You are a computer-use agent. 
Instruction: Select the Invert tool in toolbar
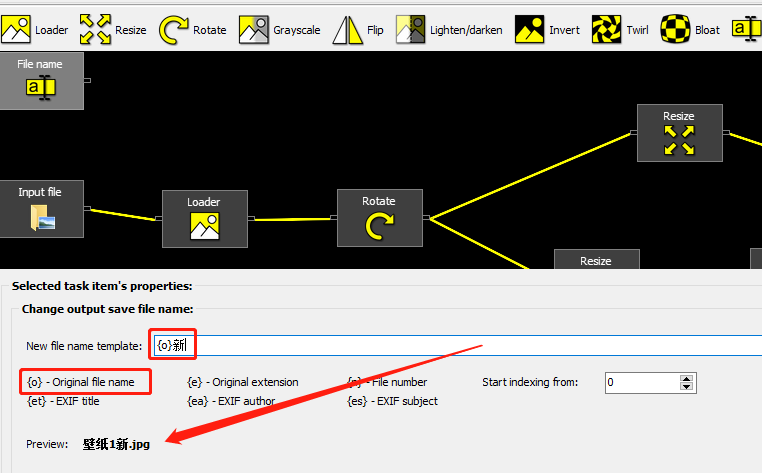tap(547, 30)
